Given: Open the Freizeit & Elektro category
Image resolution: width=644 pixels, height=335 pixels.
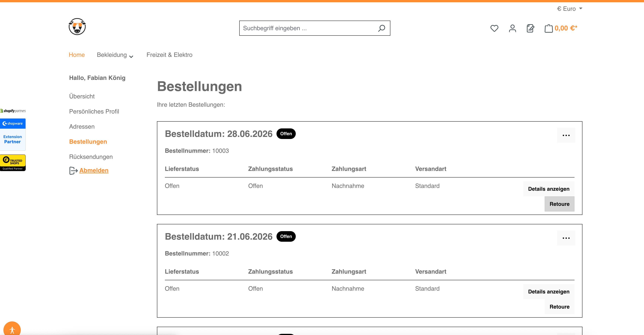Looking at the screenshot, I should [x=170, y=55].
